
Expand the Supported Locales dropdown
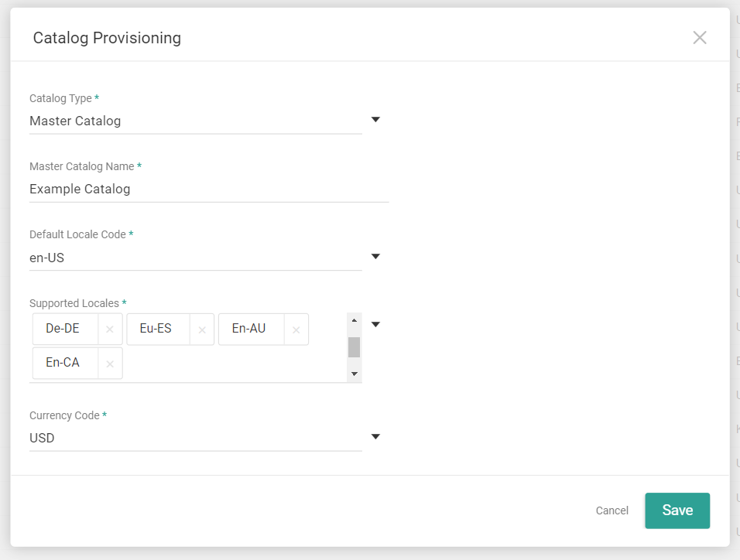pyautogui.click(x=375, y=324)
